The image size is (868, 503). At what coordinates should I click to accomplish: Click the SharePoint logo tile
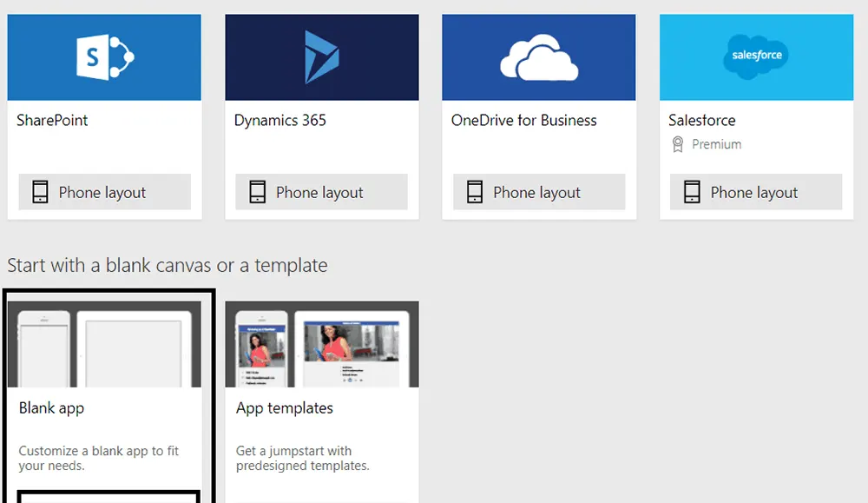point(104,57)
